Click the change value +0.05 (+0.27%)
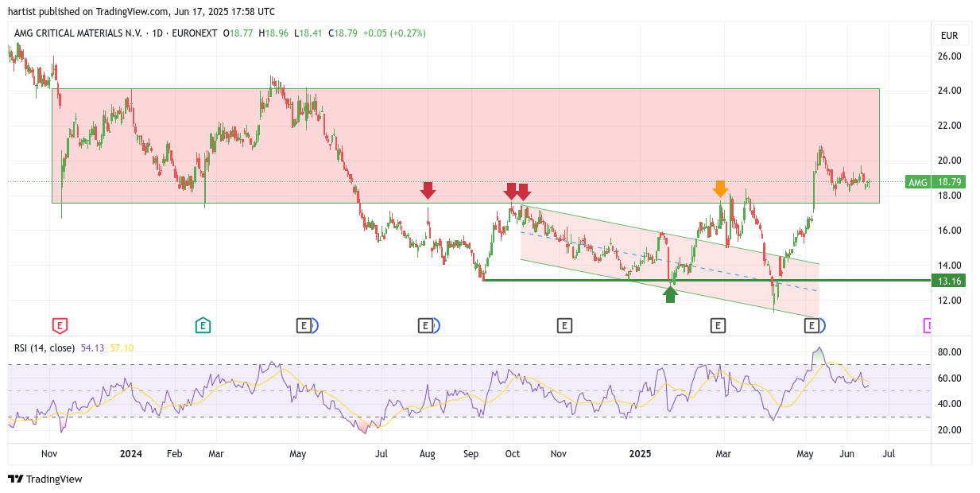 click(393, 33)
